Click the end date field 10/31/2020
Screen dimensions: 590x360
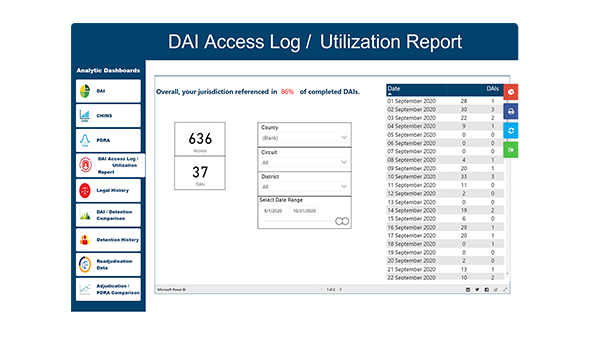304,211
